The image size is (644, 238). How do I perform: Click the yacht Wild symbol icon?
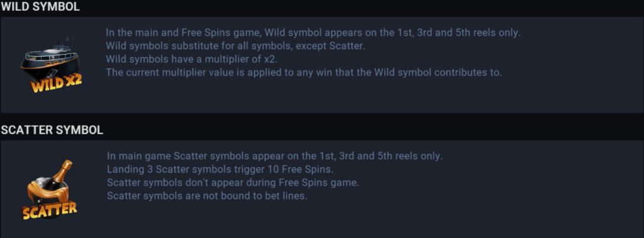tap(51, 64)
